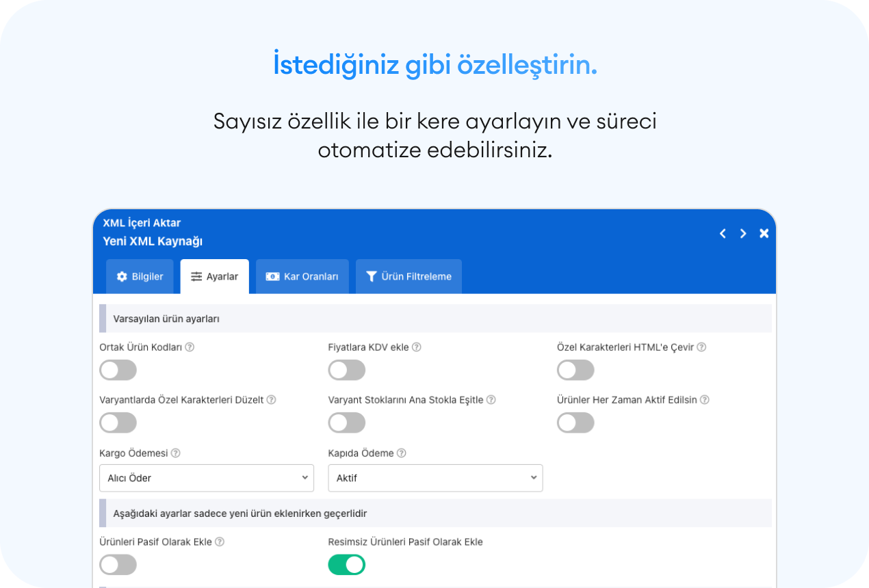Click the Yeni XML Kaynağı title
Screen dimensions: 869x588
[x=153, y=241]
